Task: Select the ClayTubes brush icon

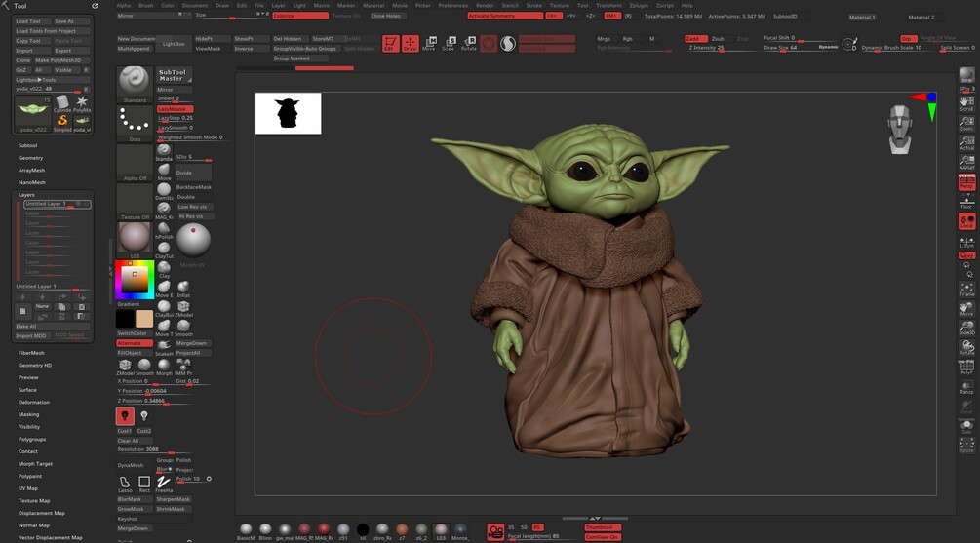Action: 164,250
